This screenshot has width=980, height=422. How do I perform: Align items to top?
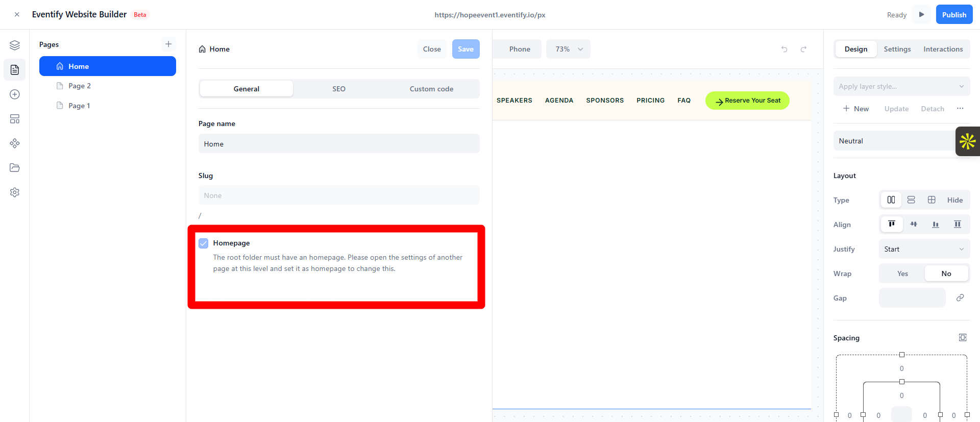892,225
